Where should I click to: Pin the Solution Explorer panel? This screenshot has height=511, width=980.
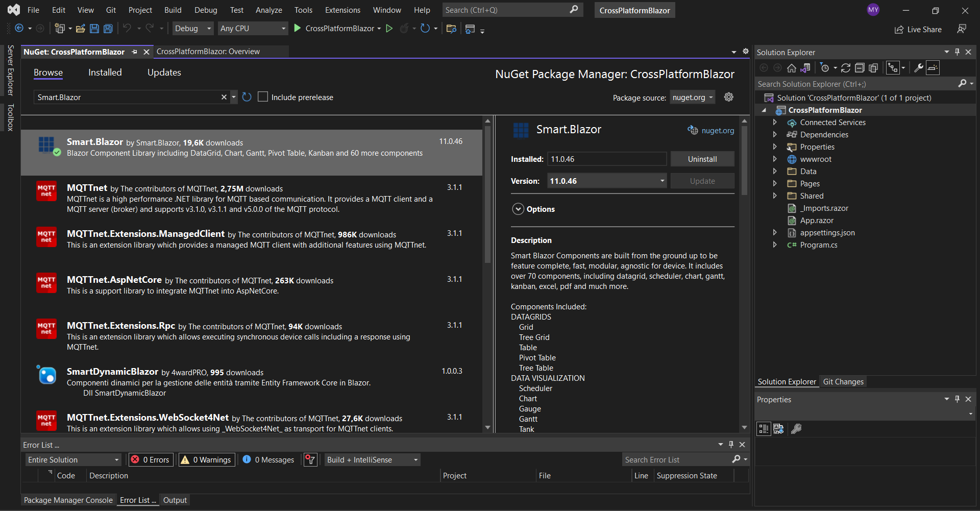point(957,52)
